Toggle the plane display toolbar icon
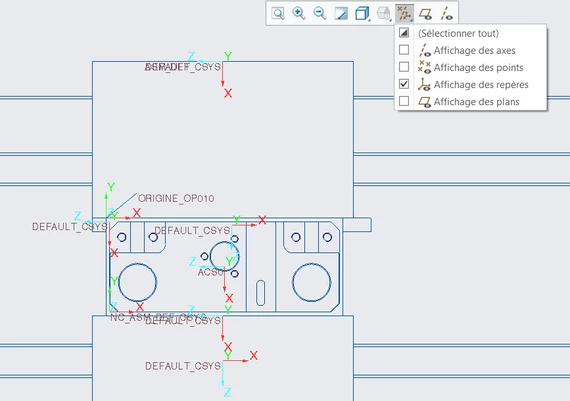This screenshot has width=570, height=401. 425,13
